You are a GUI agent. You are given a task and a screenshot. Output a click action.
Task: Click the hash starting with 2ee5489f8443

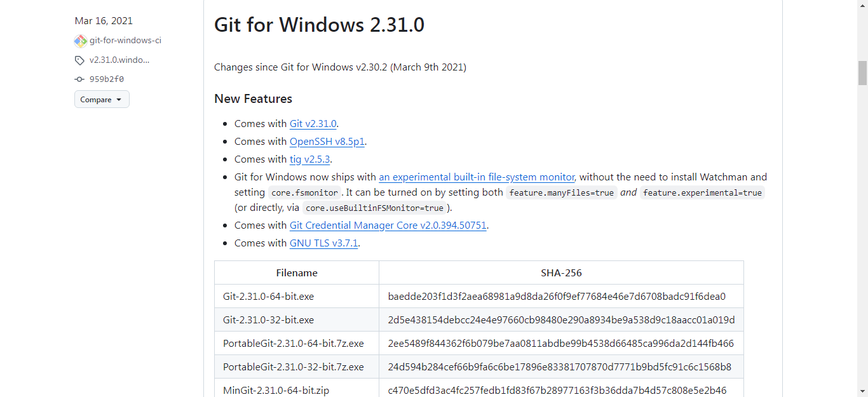pos(560,344)
